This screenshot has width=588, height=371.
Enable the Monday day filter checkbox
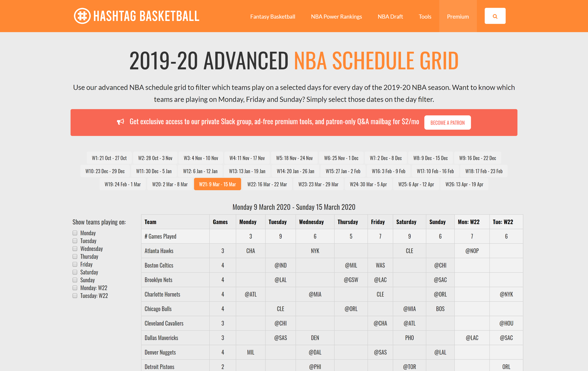75,233
